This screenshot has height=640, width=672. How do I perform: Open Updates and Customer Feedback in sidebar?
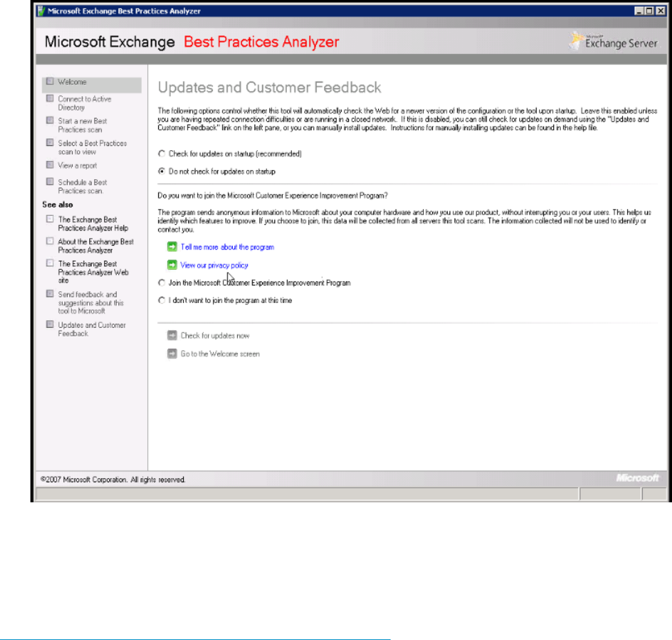pyautogui.click(x=92, y=329)
